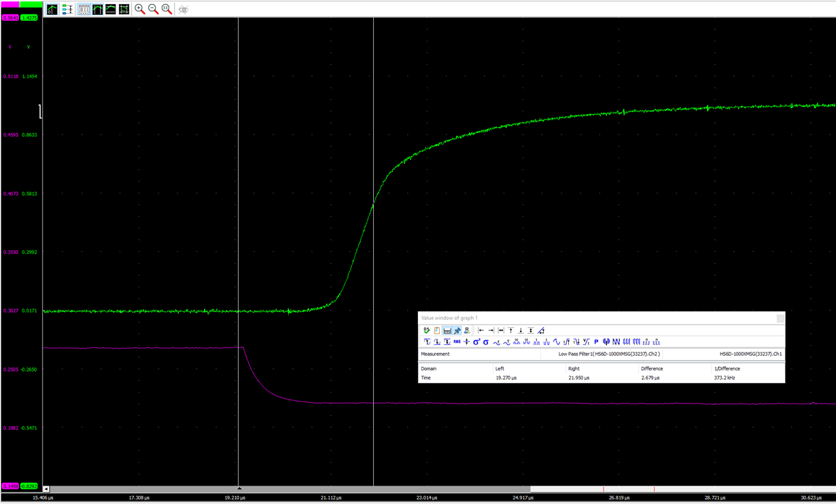Toggle the pin icon in the value window
The width and height of the screenshot is (836, 504).
tap(457, 331)
